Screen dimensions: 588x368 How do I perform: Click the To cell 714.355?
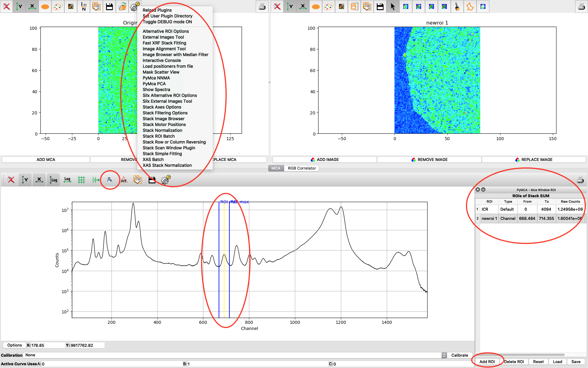point(546,218)
